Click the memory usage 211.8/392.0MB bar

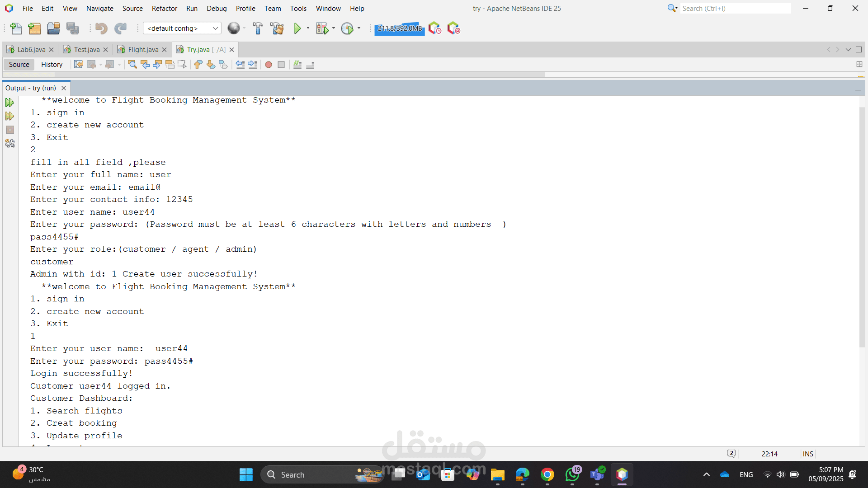(x=400, y=28)
